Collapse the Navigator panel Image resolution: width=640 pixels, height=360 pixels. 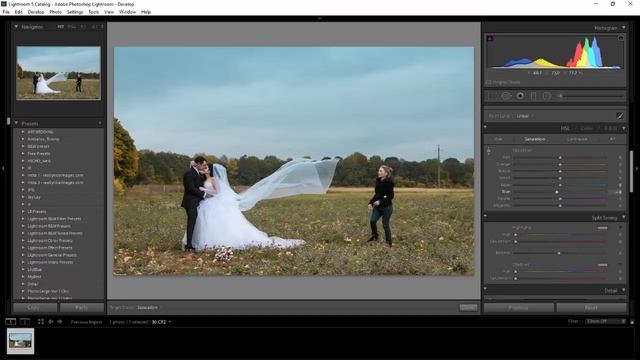(16, 27)
